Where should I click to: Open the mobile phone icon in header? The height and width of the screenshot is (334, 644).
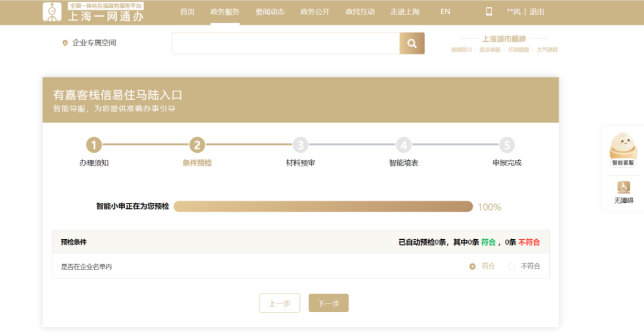[x=489, y=12]
